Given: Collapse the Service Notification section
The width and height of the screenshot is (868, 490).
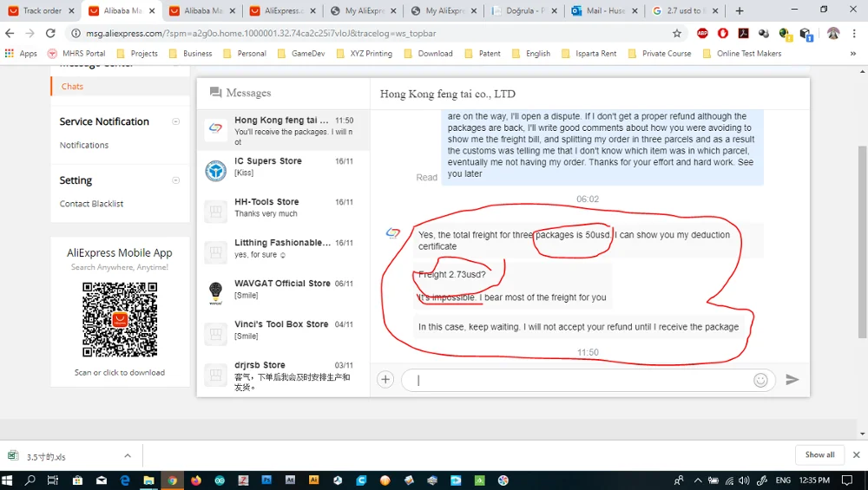Looking at the screenshot, I should click(176, 121).
